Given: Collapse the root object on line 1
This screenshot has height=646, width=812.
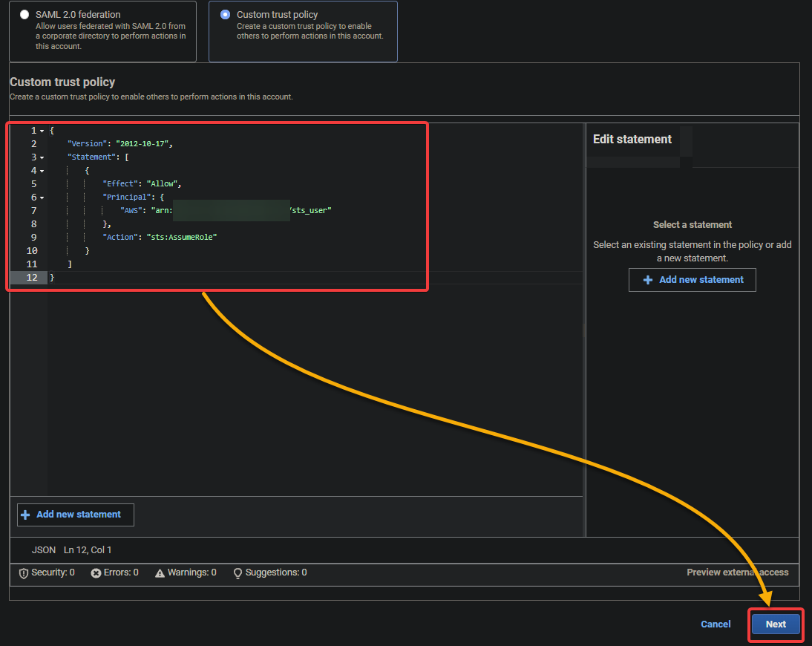Looking at the screenshot, I should coord(42,131).
